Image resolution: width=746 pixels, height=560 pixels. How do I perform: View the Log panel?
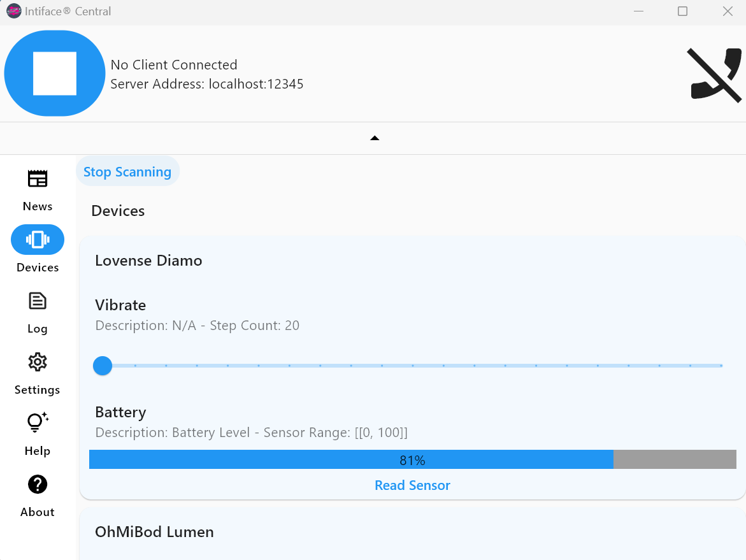(37, 310)
